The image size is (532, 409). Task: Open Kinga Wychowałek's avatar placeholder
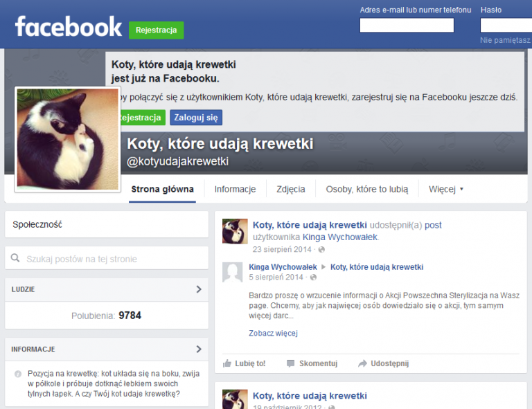[233, 272]
